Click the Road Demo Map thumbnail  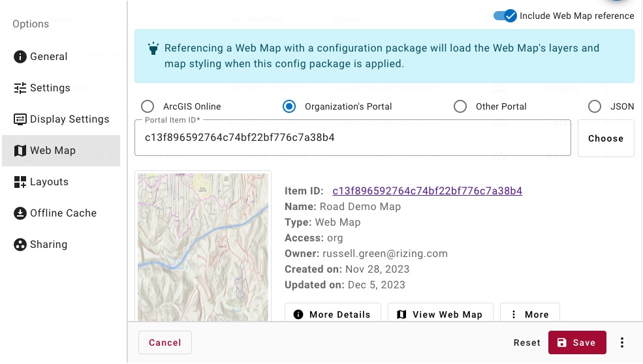click(203, 247)
